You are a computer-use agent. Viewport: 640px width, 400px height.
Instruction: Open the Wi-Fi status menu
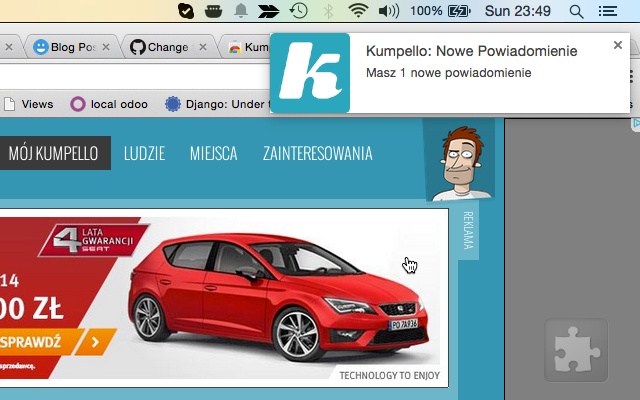click(358, 11)
